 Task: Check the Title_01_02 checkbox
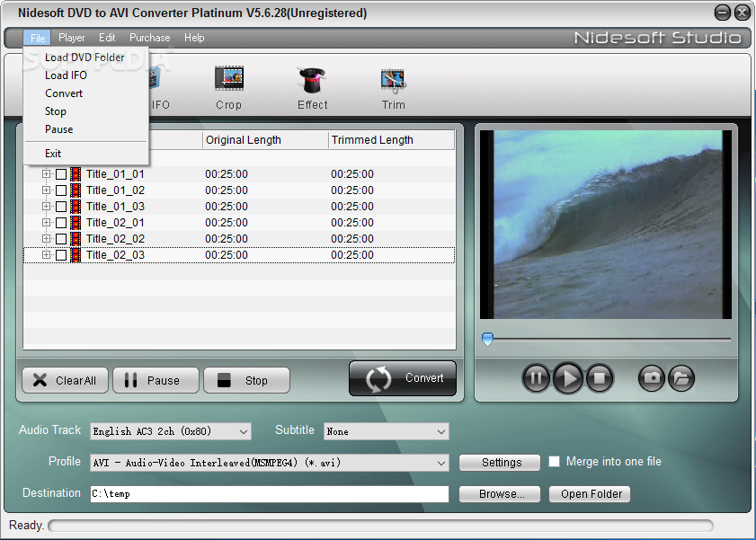pyautogui.click(x=61, y=190)
